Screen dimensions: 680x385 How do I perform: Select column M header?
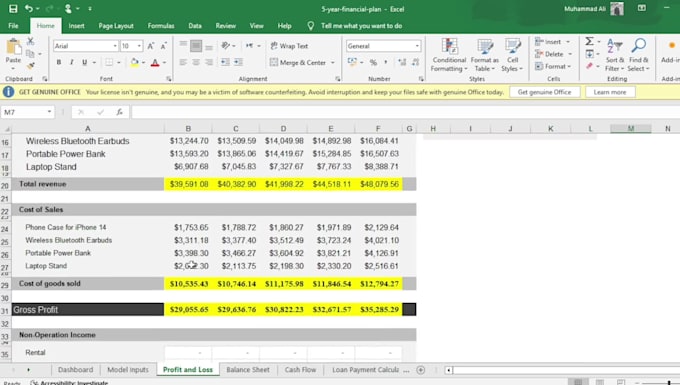coord(631,128)
